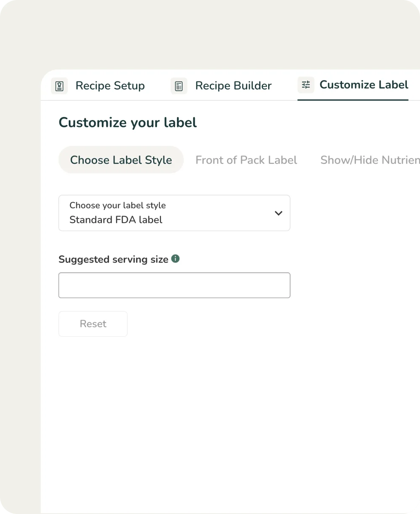The image size is (420, 514).
Task: Click the Recipe Builder document icon
Action: tap(179, 86)
